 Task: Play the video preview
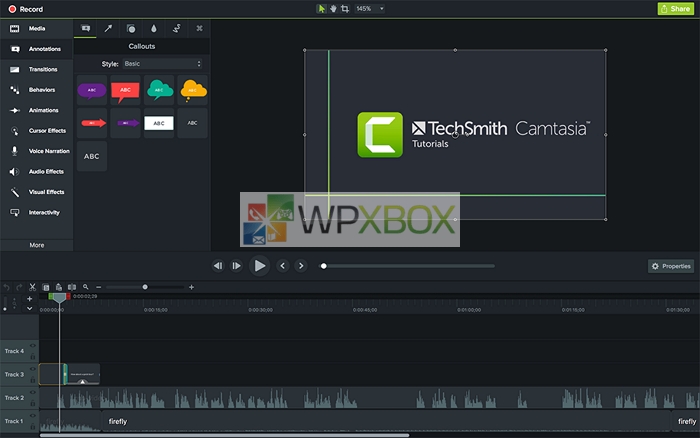tap(259, 266)
